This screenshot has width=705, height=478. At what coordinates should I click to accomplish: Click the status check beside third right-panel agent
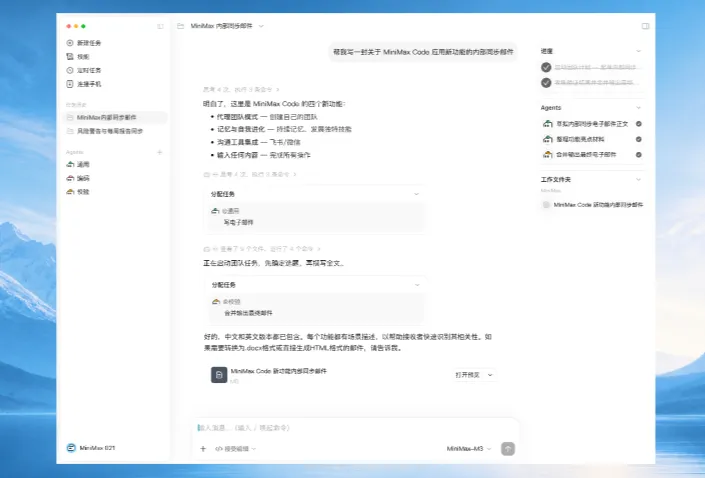coord(638,155)
